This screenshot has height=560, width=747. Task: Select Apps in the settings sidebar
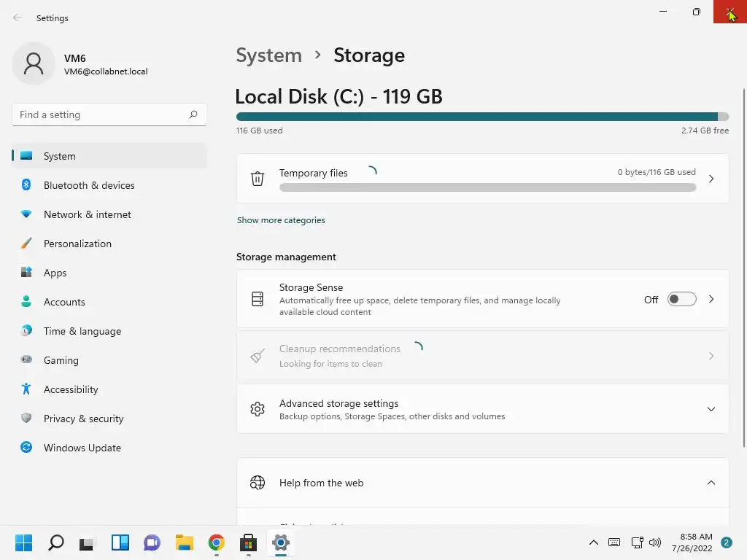click(x=55, y=273)
